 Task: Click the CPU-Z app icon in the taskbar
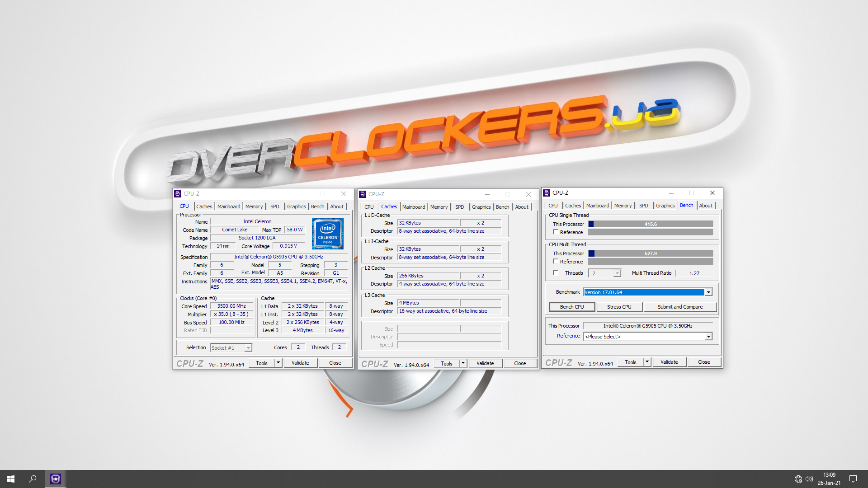pos(55,479)
